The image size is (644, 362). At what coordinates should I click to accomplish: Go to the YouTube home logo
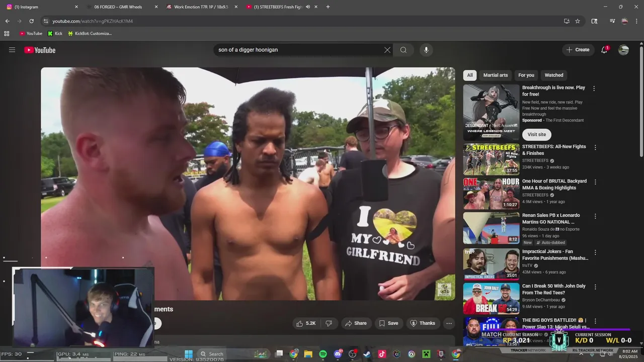(x=40, y=50)
